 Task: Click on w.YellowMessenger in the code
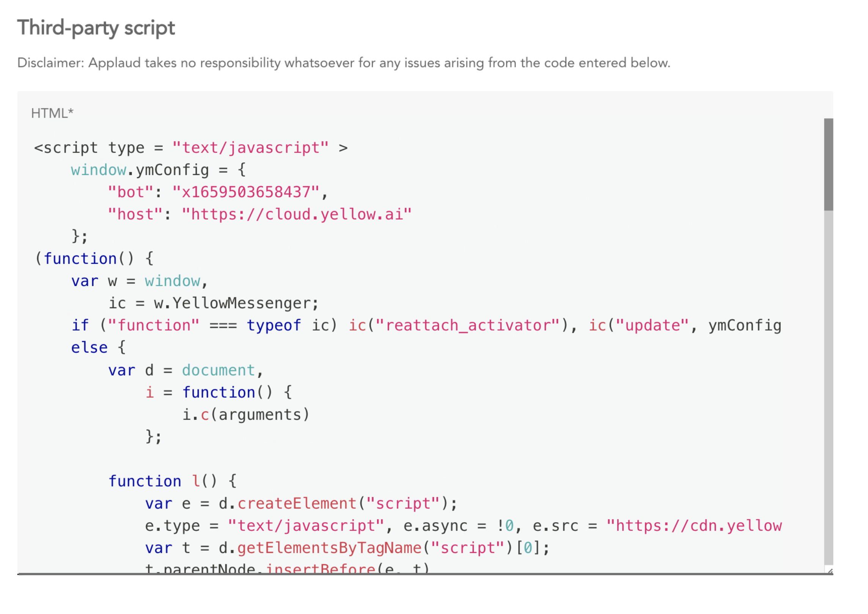(235, 303)
